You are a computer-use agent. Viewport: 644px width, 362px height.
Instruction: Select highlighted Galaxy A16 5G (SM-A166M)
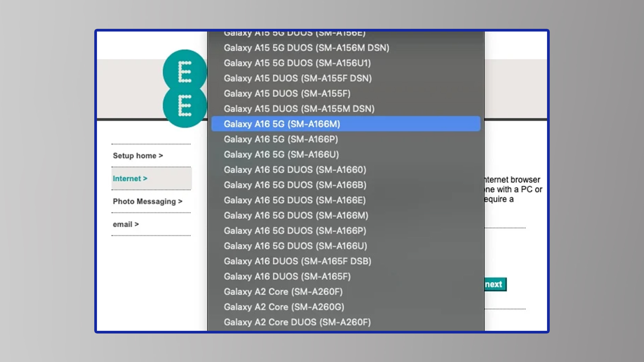pyautogui.click(x=345, y=124)
